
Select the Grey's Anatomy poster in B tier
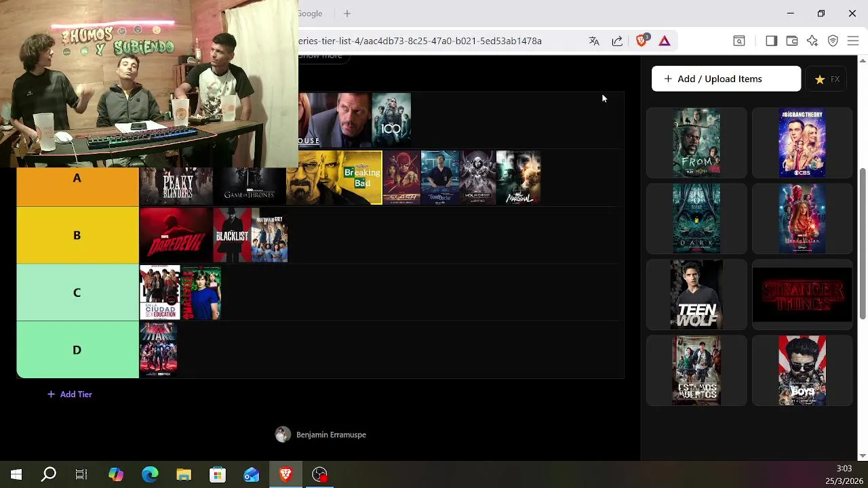(269, 235)
